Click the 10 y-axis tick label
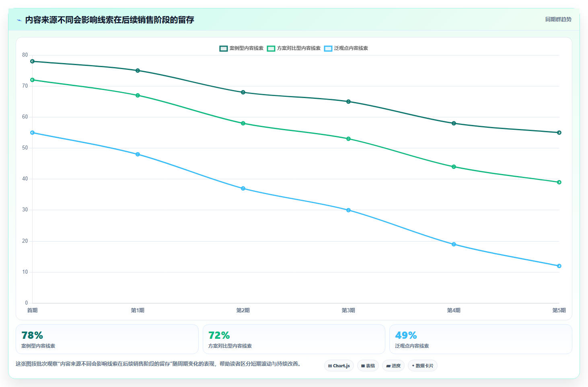Screen dimensions: 588x387 (x=25, y=272)
